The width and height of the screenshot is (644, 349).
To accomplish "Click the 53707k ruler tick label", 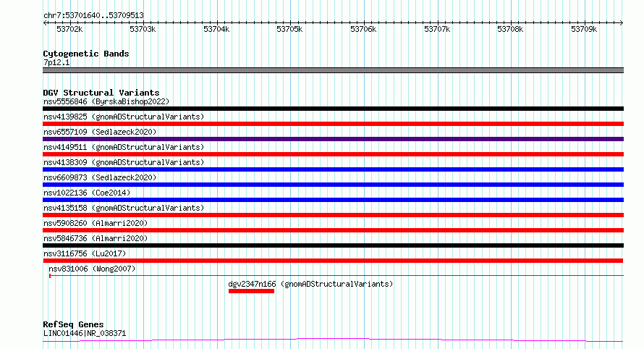I will 437,30.
